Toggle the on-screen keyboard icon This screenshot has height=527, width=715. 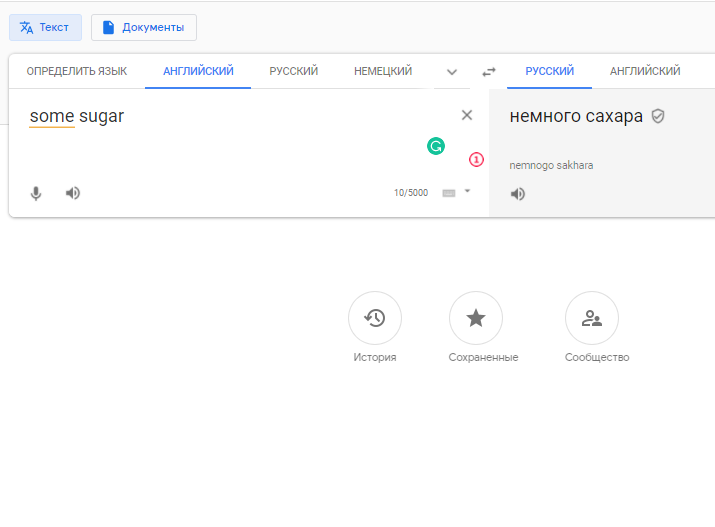coord(449,193)
